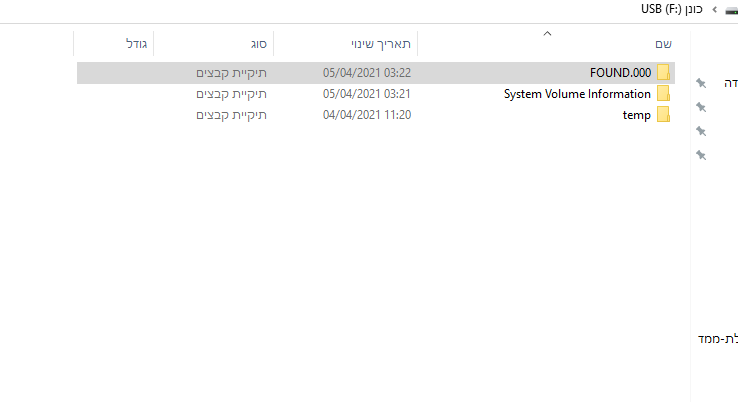Select the FOUND.000 folder icon

tap(663, 73)
